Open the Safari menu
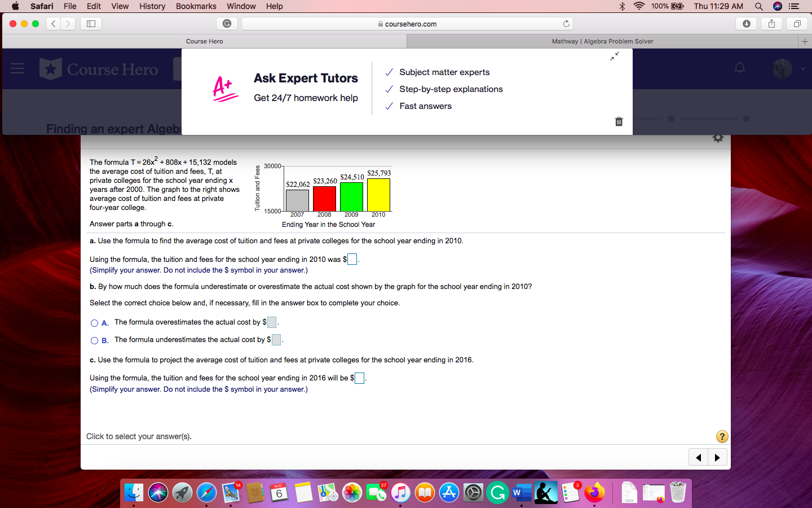Image resolution: width=812 pixels, height=508 pixels. (x=42, y=6)
